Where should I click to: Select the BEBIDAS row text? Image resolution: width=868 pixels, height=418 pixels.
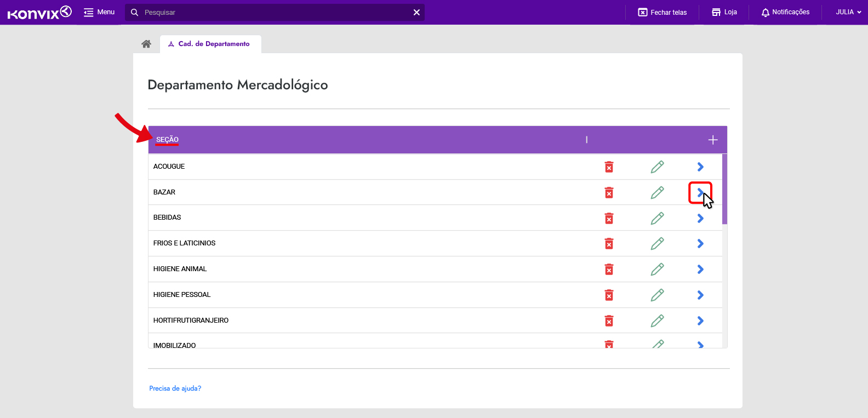click(x=167, y=217)
